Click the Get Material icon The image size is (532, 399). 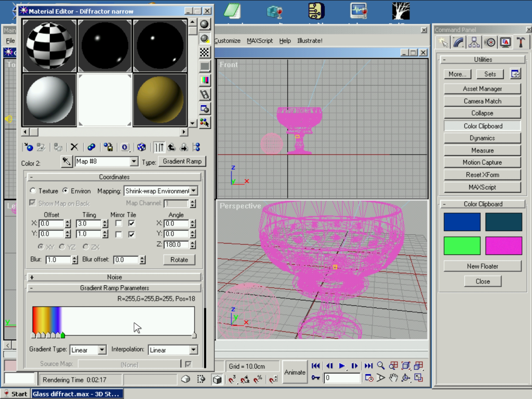29,147
